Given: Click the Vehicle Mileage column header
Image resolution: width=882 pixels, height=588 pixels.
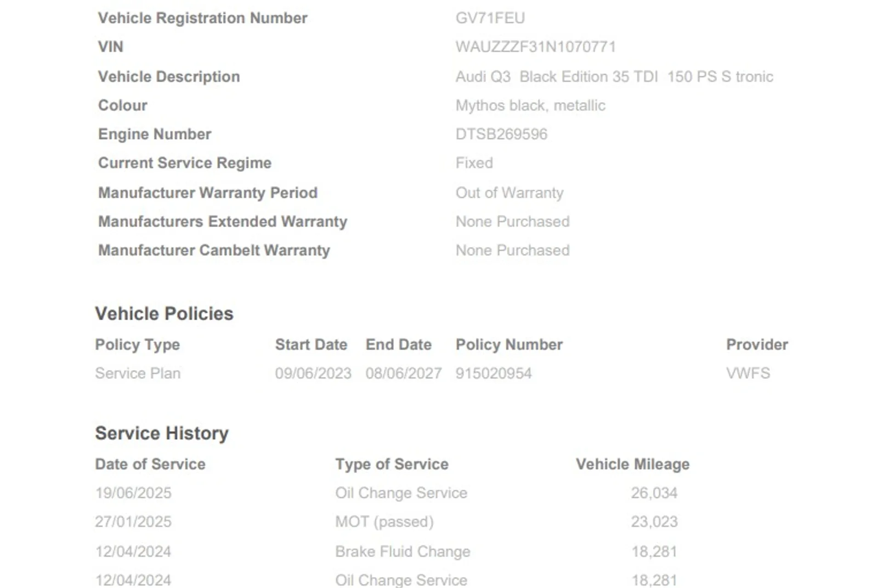Looking at the screenshot, I should click(x=633, y=464).
